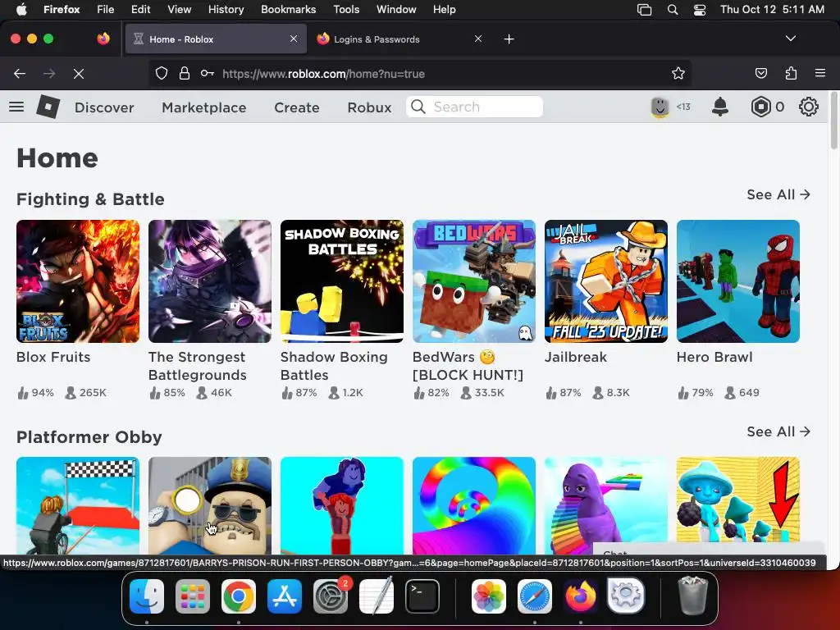
Task: Open Firefox application menu
Action: pyautogui.click(x=820, y=73)
